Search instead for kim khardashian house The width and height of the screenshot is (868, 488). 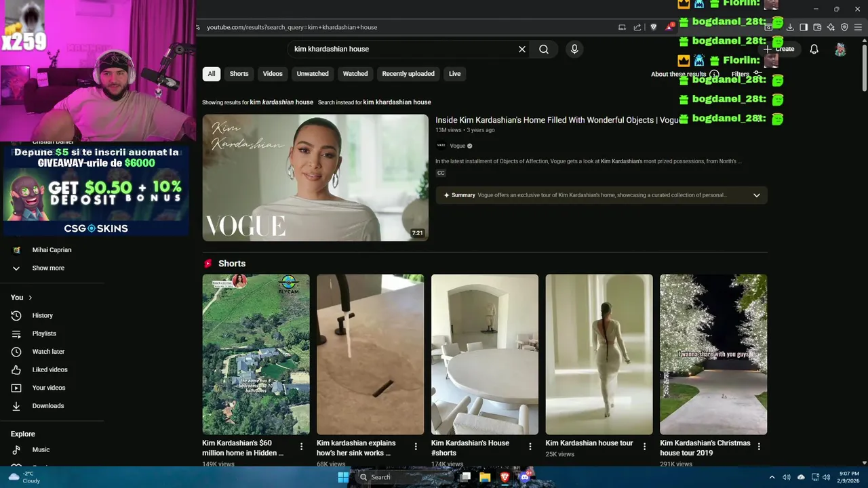[397, 102]
